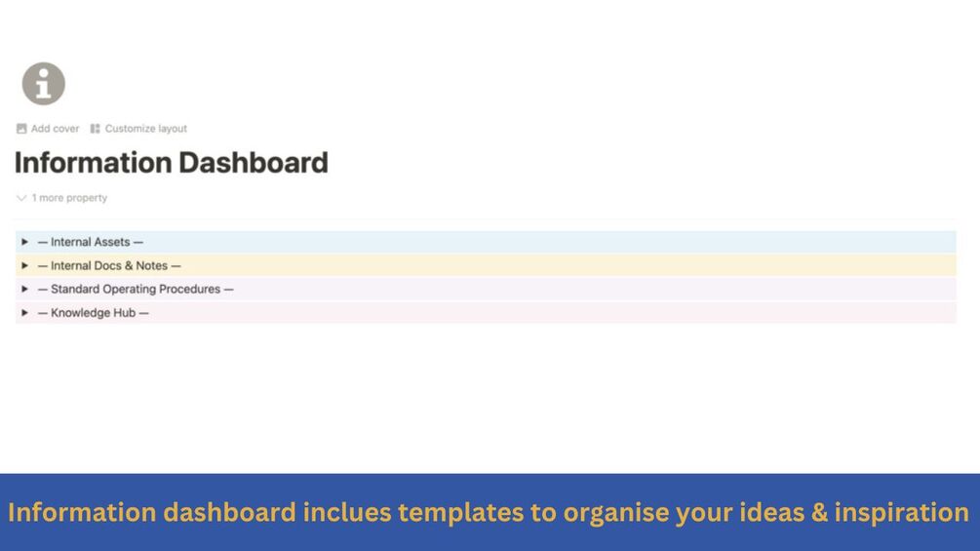Image resolution: width=980 pixels, height=551 pixels.
Task: Click the blue highlighted block background
Action: pos(585,242)
